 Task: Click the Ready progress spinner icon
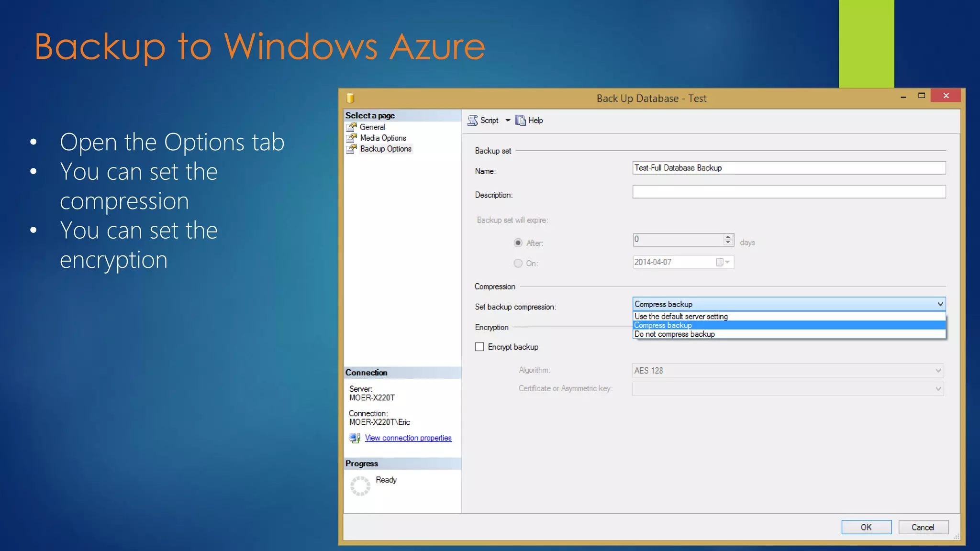[360, 486]
